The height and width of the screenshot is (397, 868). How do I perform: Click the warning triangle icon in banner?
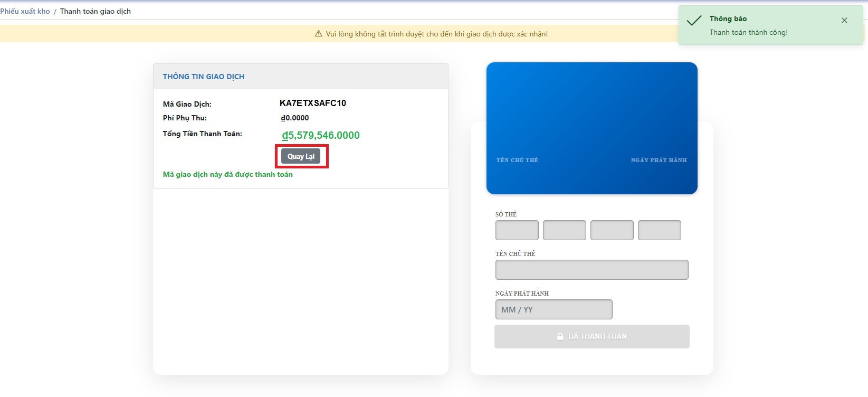[318, 34]
